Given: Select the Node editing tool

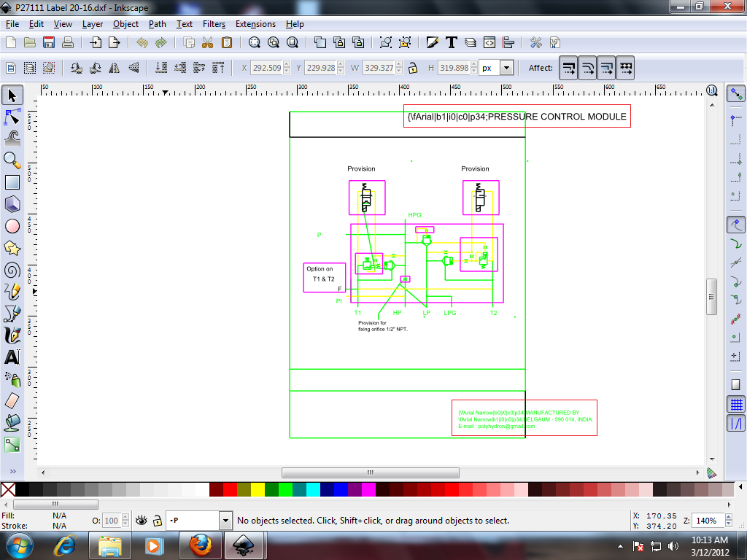Looking at the screenshot, I should coord(12,115).
